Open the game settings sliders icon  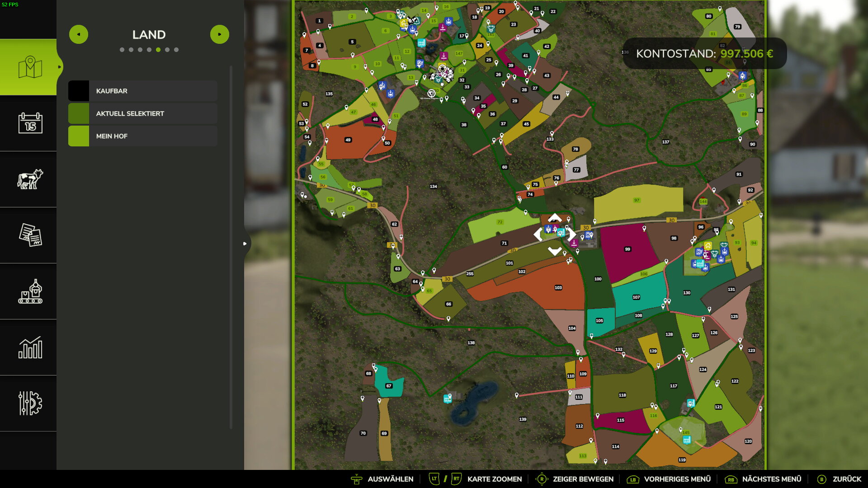(30, 403)
